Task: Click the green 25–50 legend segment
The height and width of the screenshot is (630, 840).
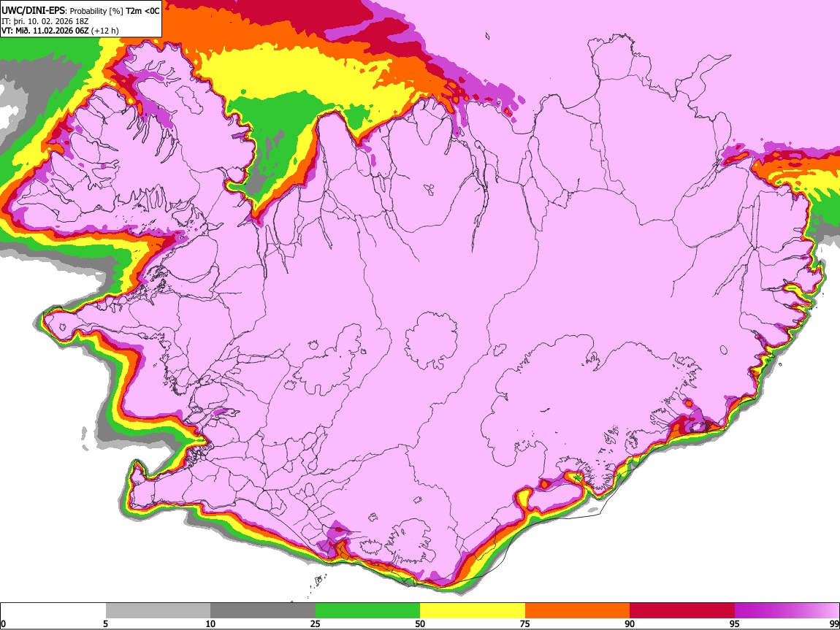Action: tap(367, 610)
